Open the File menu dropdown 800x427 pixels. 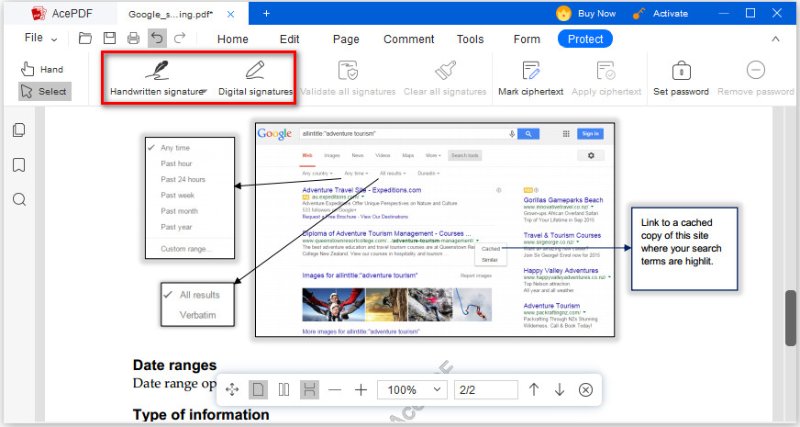coord(40,38)
